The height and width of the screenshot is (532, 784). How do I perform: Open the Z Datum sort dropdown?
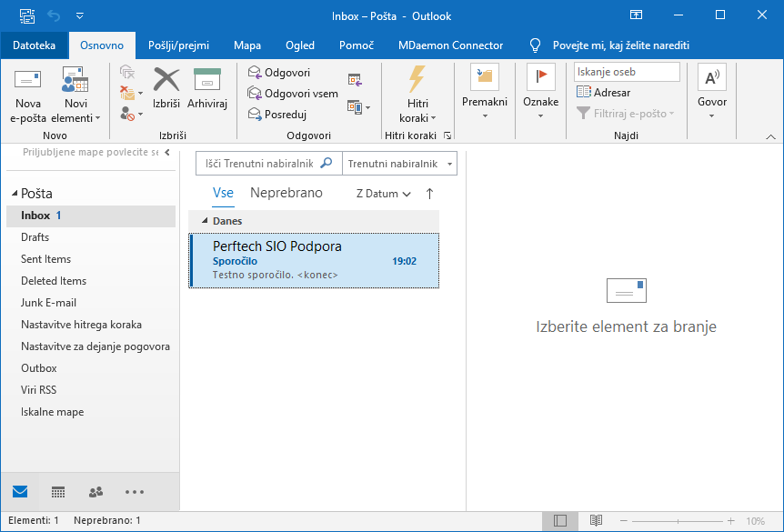coord(383,194)
